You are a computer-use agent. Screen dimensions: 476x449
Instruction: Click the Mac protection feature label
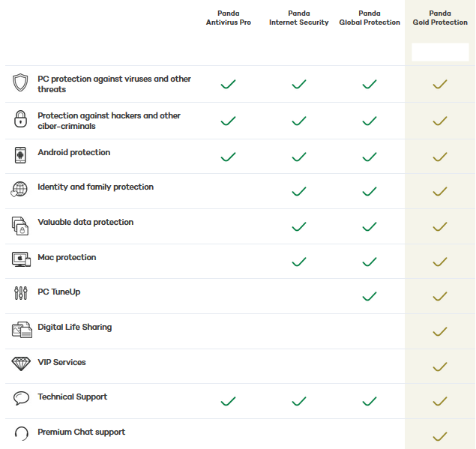coord(67,257)
